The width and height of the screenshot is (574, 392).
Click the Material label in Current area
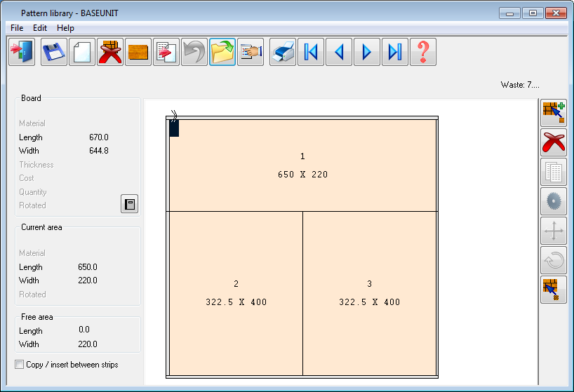pos(32,253)
